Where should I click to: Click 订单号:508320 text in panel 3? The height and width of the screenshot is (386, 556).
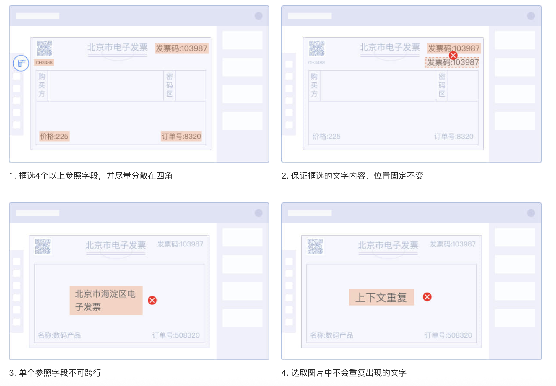[x=176, y=335]
